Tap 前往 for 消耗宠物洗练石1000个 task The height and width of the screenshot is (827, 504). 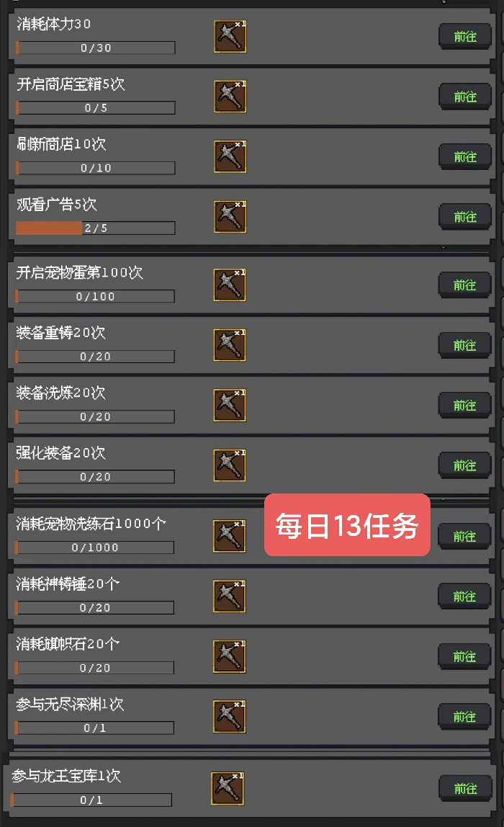point(464,537)
